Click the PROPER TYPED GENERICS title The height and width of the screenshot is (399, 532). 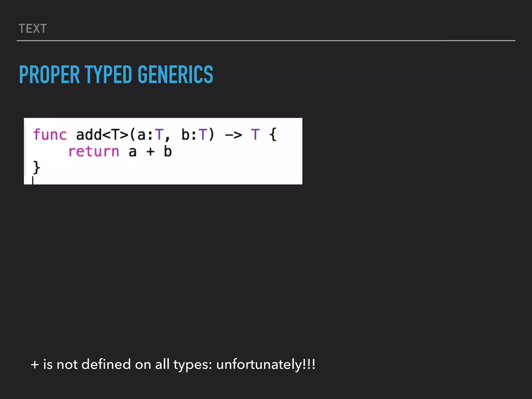pos(116,75)
